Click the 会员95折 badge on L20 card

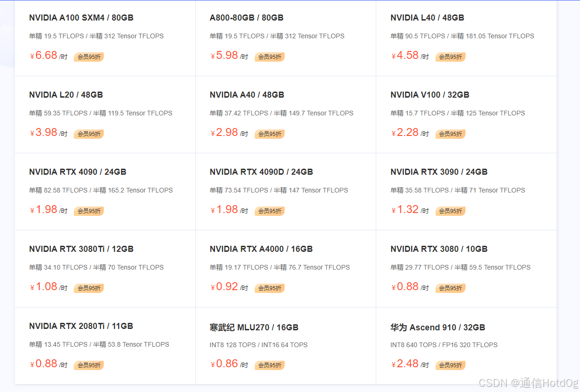(x=89, y=134)
